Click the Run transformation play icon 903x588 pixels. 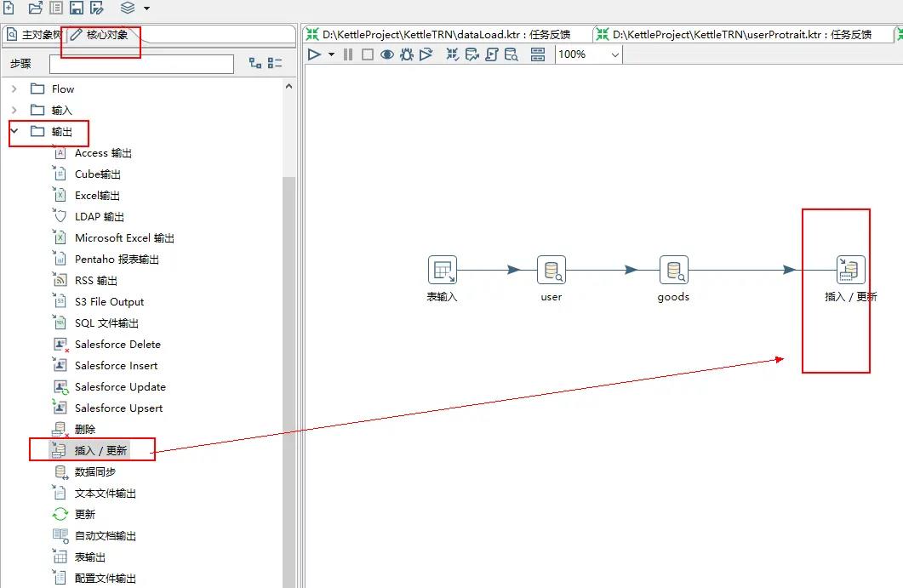(x=314, y=54)
